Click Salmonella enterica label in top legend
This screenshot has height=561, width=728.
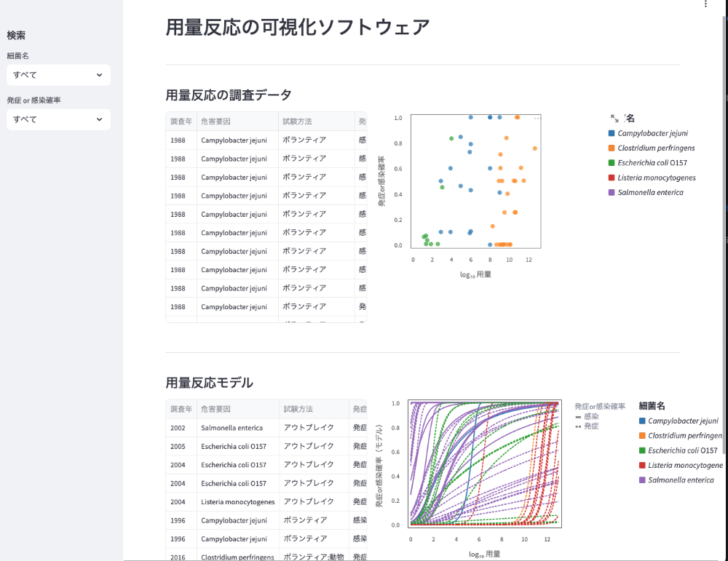(650, 193)
